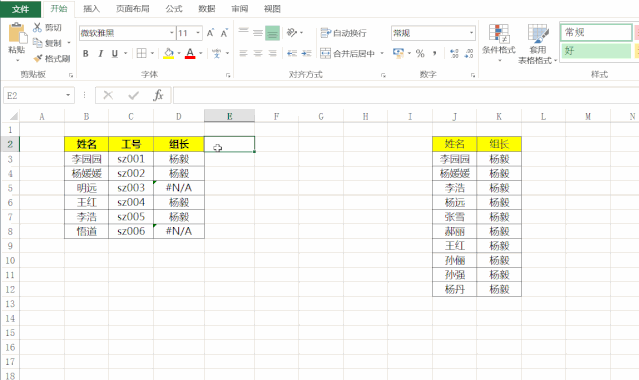The image size is (639, 380).
Task: Select column E header
Action: [x=229, y=116]
